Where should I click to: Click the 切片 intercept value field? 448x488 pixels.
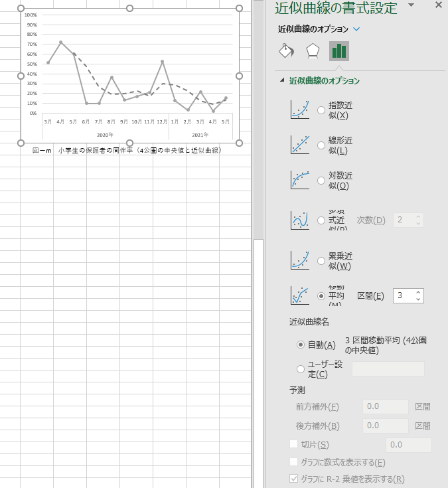(x=409, y=445)
